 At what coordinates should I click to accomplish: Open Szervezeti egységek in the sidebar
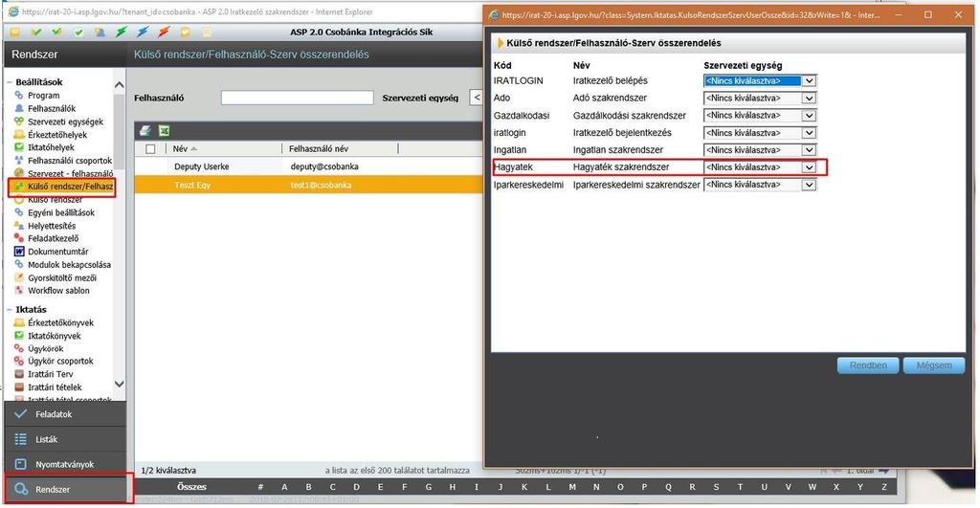click(66, 121)
